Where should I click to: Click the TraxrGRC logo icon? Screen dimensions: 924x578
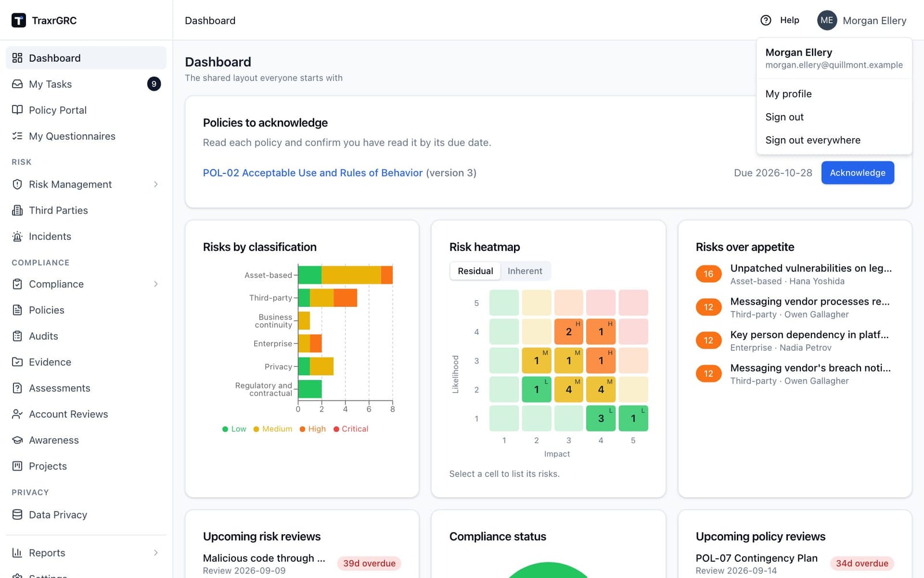click(18, 20)
